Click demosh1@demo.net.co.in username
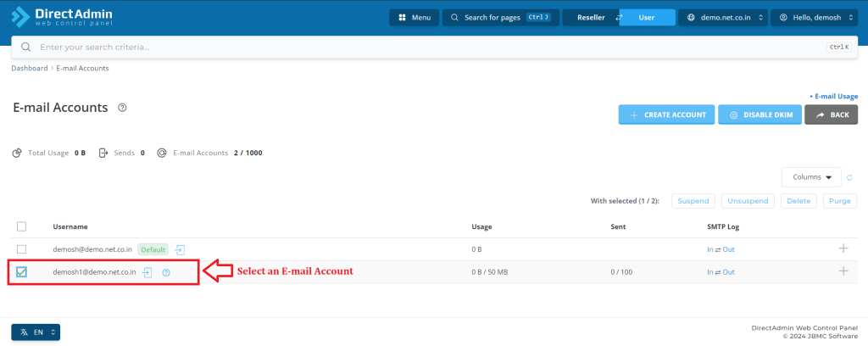Image resolution: width=868 pixels, height=346 pixels. (x=94, y=272)
